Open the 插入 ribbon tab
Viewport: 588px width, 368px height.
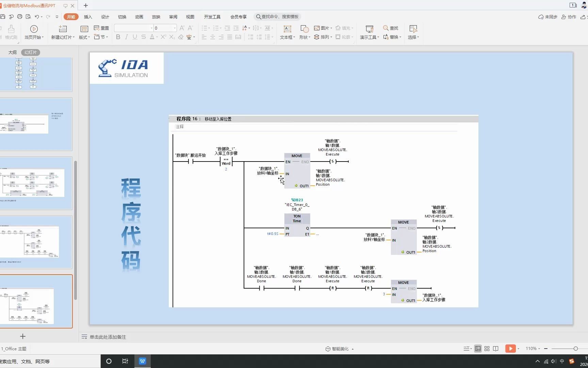tap(88, 17)
